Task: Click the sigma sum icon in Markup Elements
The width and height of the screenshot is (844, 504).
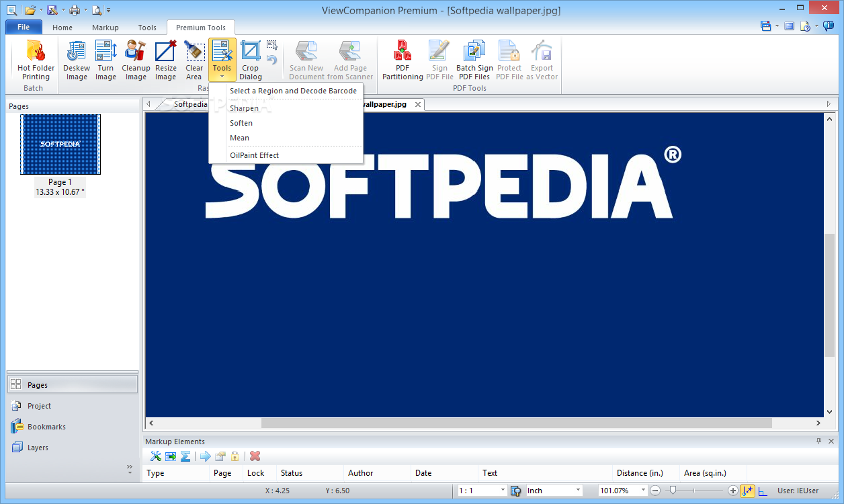Action: (x=185, y=456)
